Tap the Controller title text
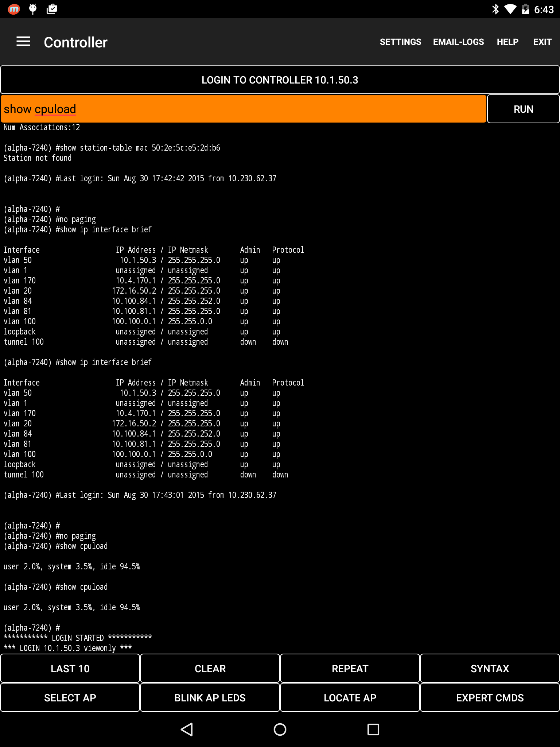Screen dimensions: 560x747 coord(75,42)
